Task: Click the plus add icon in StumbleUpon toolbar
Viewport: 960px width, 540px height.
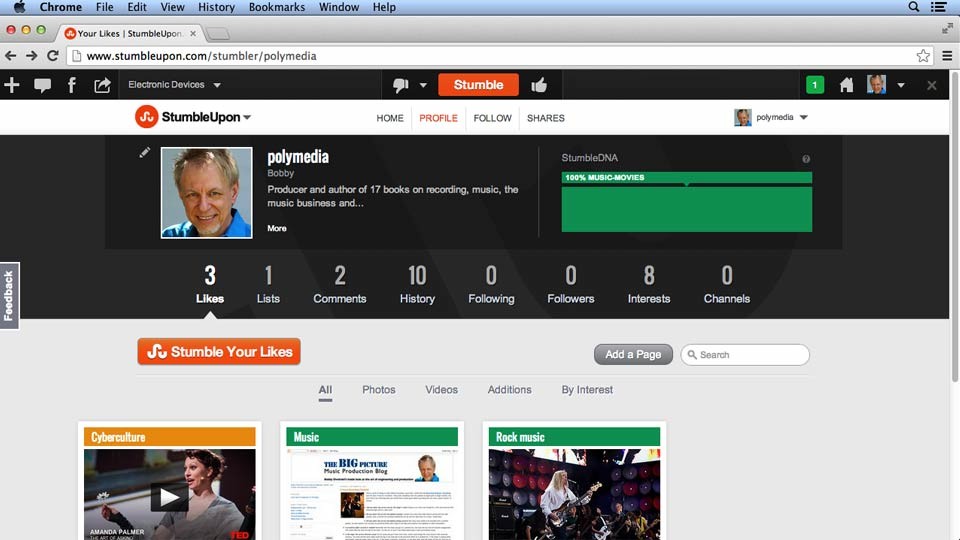Action: (x=12, y=85)
